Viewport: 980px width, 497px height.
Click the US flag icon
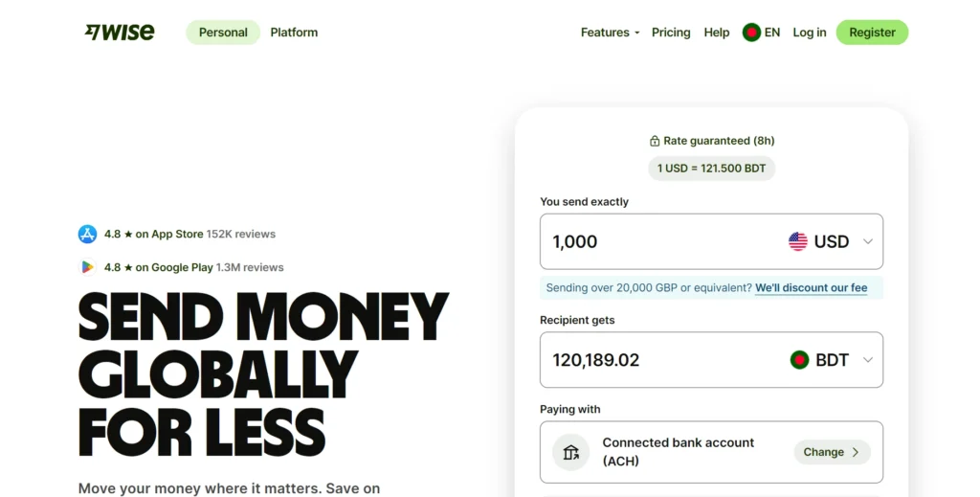point(797,241)
